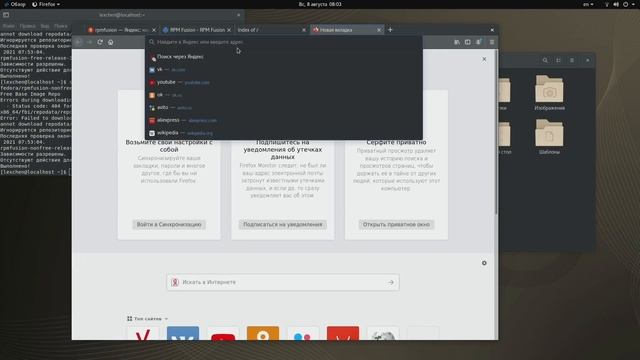Open the Firefox hamburger menu
This screenshot has height=360, width=640.
492,42
